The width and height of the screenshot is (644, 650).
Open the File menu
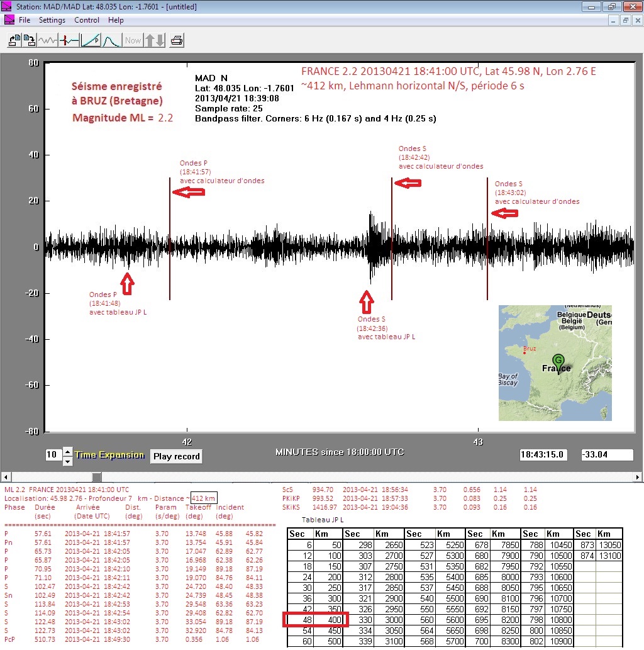[x=25, y=20]
